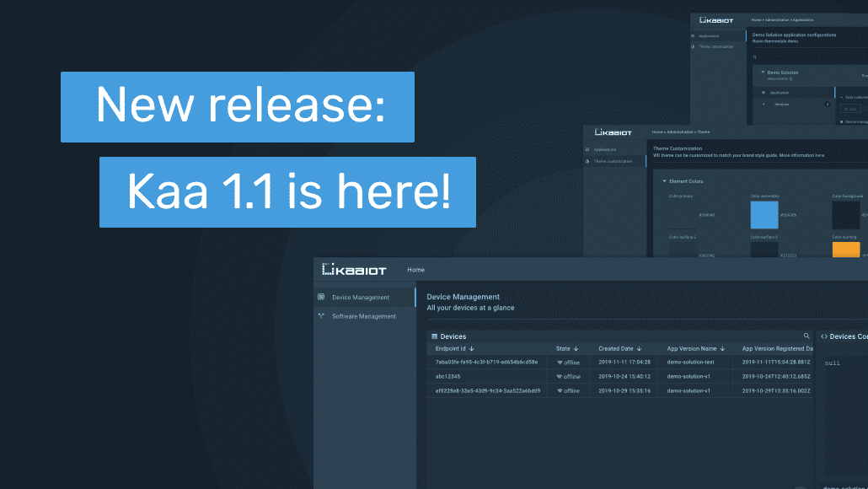Click demo-solution-v1 in the abc12345 row
Image resolution: width=868 pixels, height=489 pixels.
tap(689, 377)
